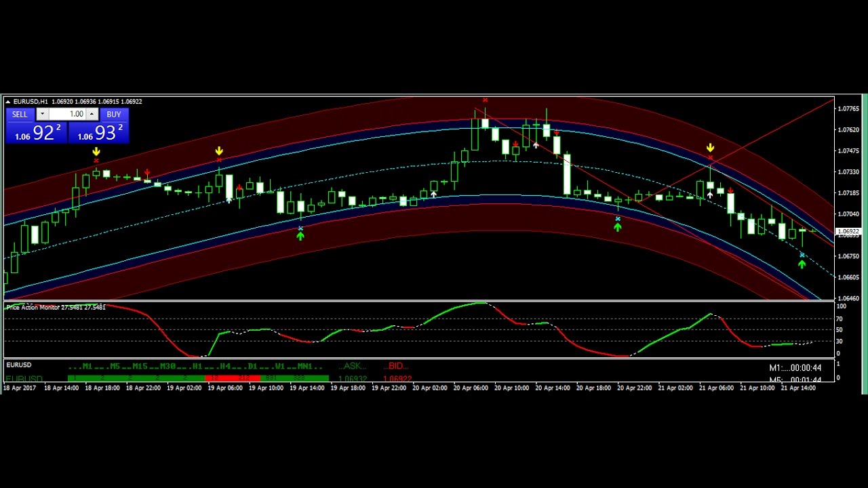This screenshot has width=868, height=488.
Task: Click the current price marker 1.06922 on scale
Action: click(x=848, y=231)
